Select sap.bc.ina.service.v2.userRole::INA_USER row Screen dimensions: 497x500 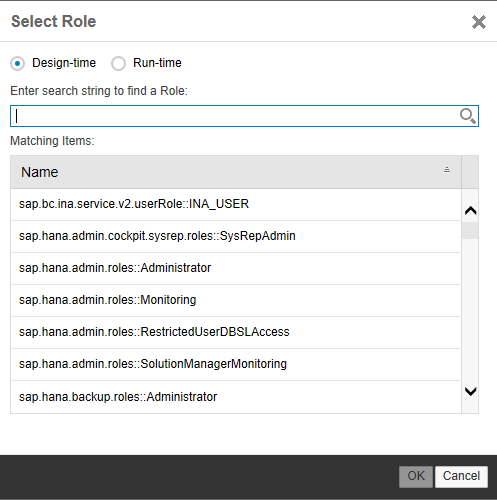[x=236, y=204]
